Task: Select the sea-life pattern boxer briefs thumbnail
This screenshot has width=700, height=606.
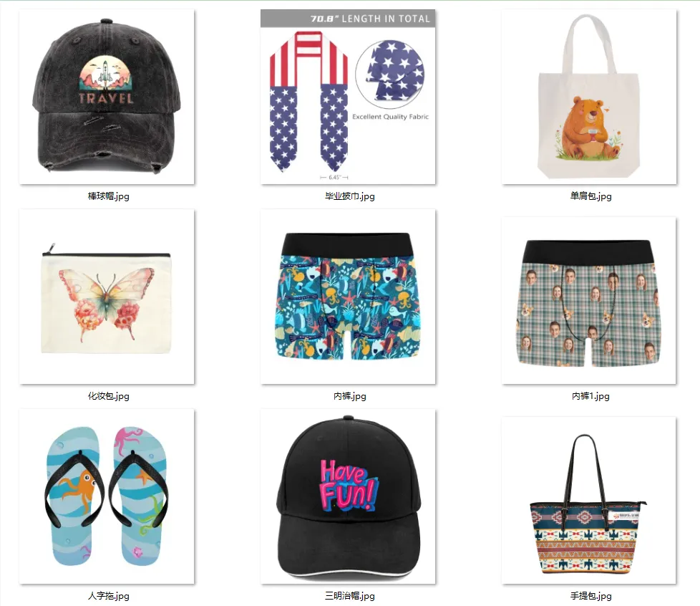Action: (348, 297)
